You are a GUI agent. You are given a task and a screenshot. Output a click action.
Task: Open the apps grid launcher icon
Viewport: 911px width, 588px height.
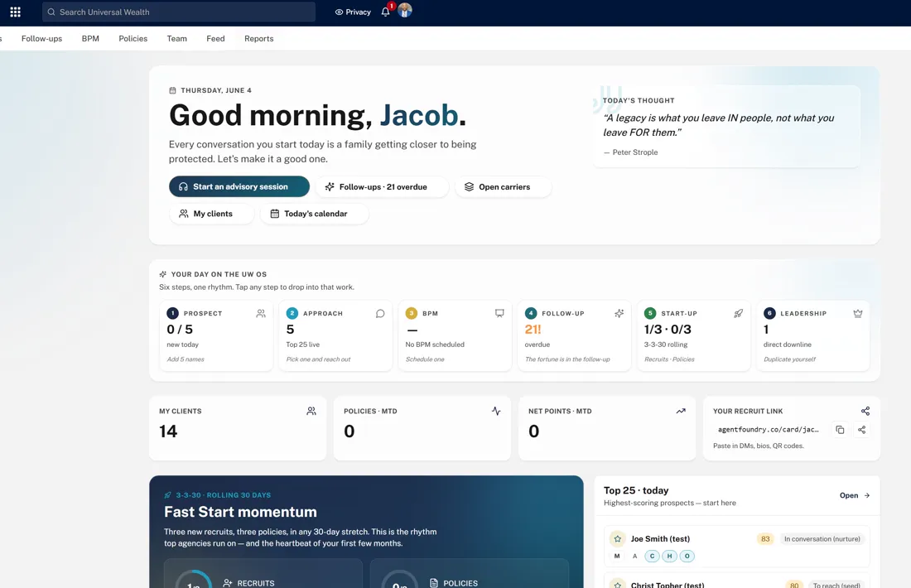15,12
